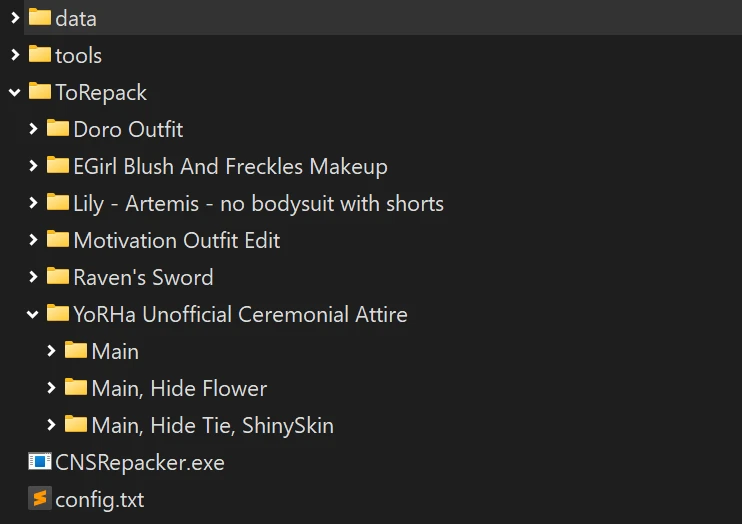Click the config.txt Sublime file icon
The height and width of the screenshot is (524, 742).
click(40, 499)
